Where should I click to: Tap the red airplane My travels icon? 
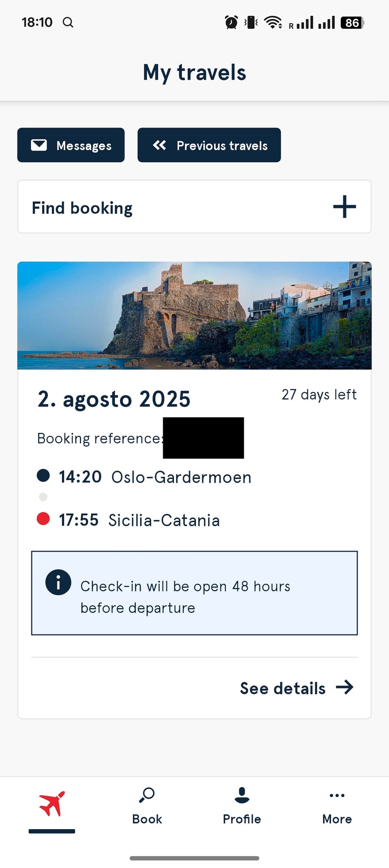click(52, 804)
